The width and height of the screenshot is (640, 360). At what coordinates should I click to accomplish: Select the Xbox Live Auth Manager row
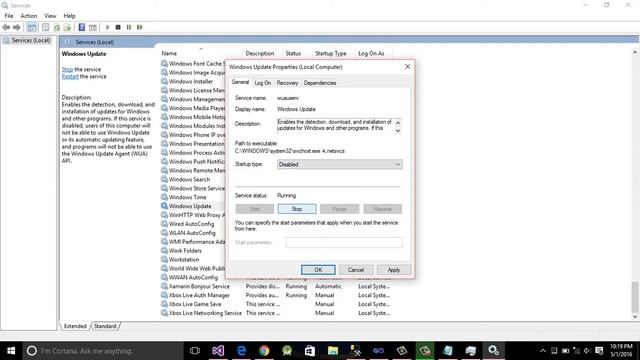[x=199, y=296]
